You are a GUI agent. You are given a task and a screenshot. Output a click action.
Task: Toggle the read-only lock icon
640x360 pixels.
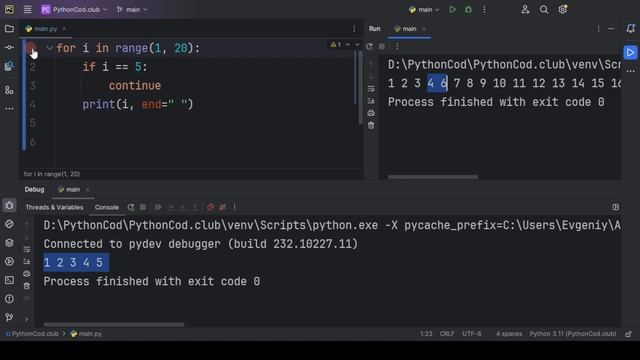pos(629,334)
